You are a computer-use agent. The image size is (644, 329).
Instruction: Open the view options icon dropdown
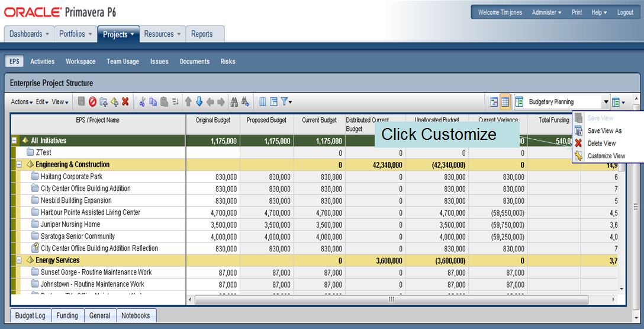pyautogui.click(x=618, y=103)
